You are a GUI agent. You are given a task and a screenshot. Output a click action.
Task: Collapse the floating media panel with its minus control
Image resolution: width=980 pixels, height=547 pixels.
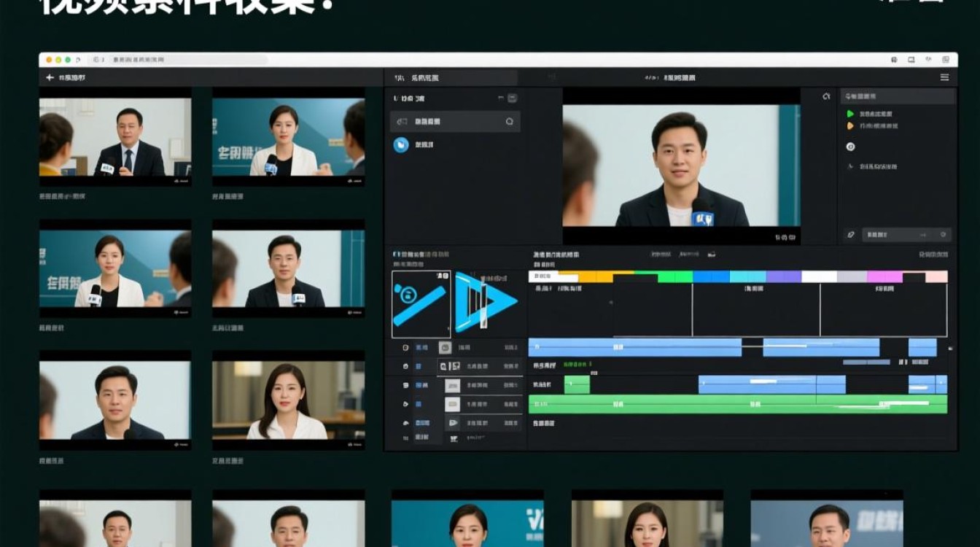pos(502,97)
